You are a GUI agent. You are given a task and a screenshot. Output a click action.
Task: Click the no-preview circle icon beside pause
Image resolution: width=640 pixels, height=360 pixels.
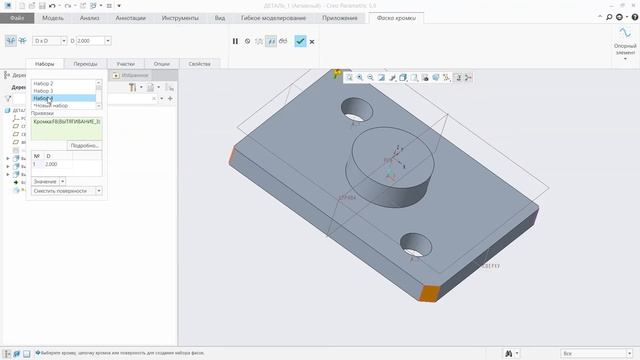[x=247, y=41]
